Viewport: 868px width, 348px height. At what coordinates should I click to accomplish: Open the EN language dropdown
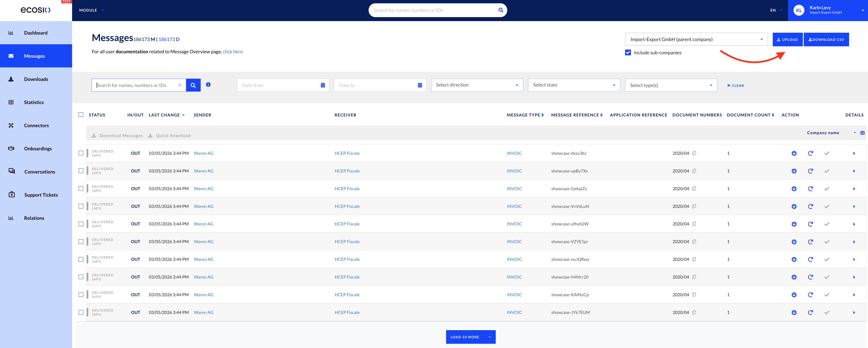pyautogui.click(x=776, y=10)
